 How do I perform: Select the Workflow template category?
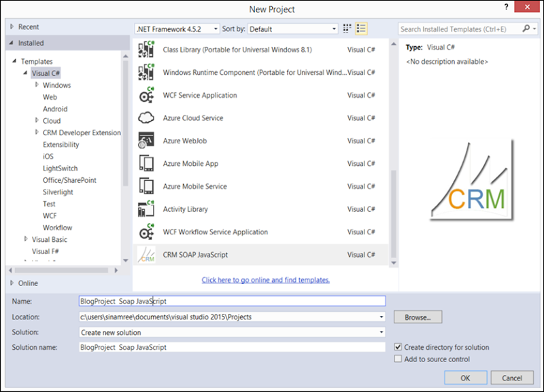tap(57, 228)
